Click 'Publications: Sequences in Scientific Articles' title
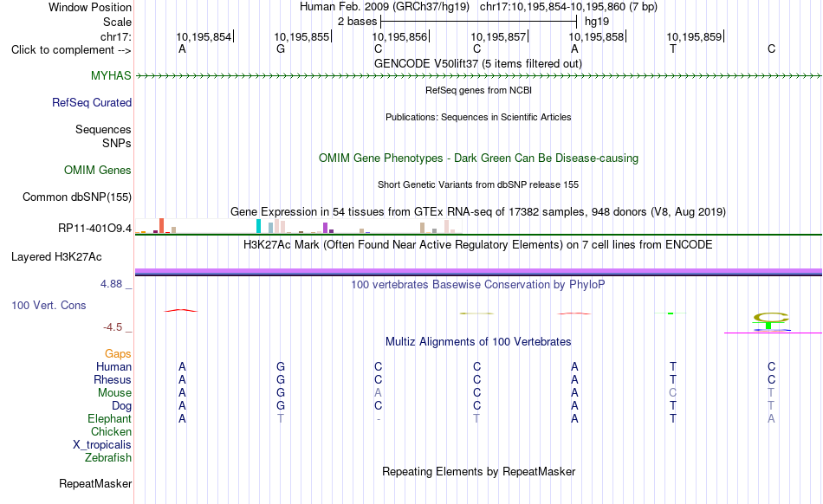 click(478, 117)
